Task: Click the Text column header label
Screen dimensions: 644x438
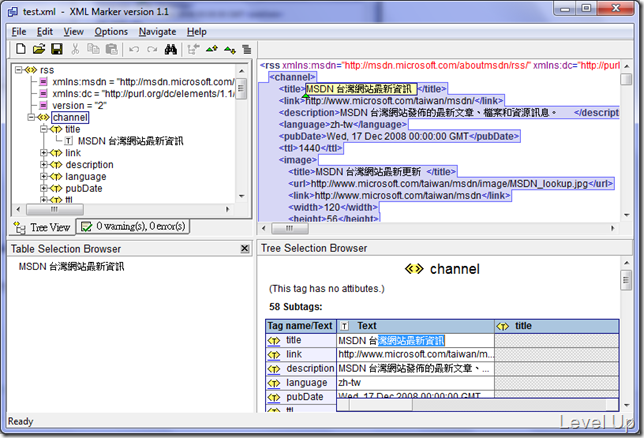Action: 367,326
